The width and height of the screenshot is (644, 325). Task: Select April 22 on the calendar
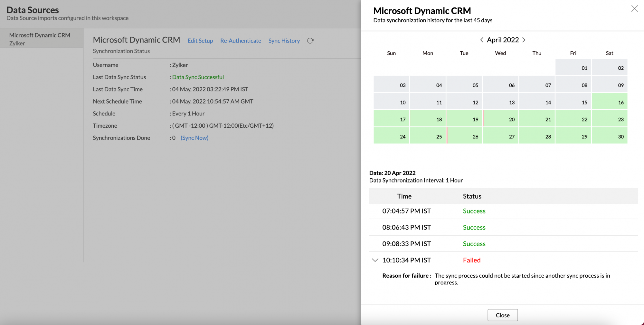click(573, 118)
